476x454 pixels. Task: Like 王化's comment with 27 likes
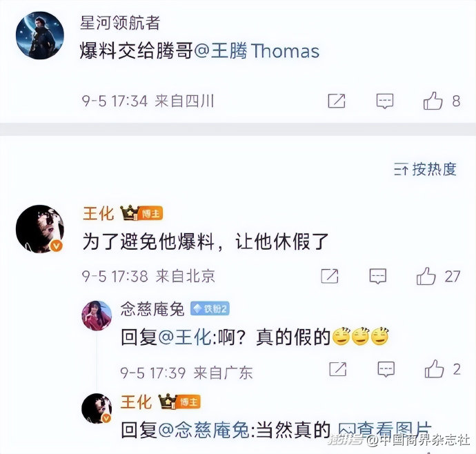point(426,276)
